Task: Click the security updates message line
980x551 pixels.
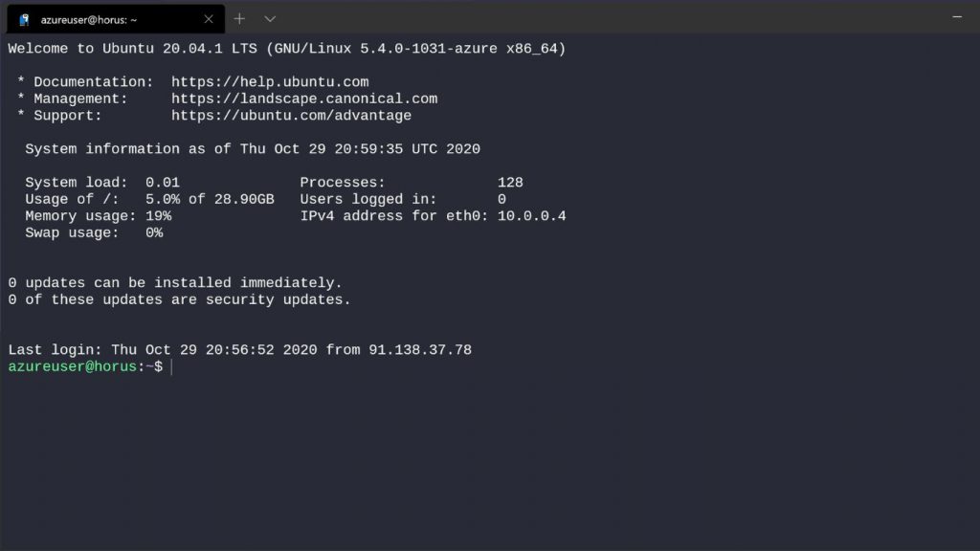Action: click(x=179, y=300)
